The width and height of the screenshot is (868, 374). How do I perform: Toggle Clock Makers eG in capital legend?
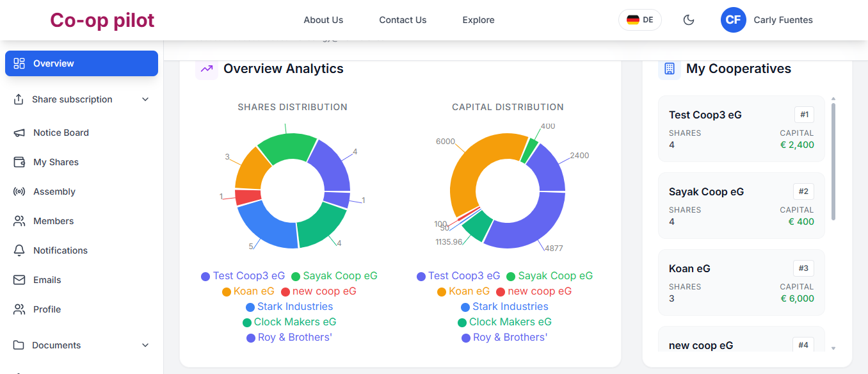click(x=504, y=322)
